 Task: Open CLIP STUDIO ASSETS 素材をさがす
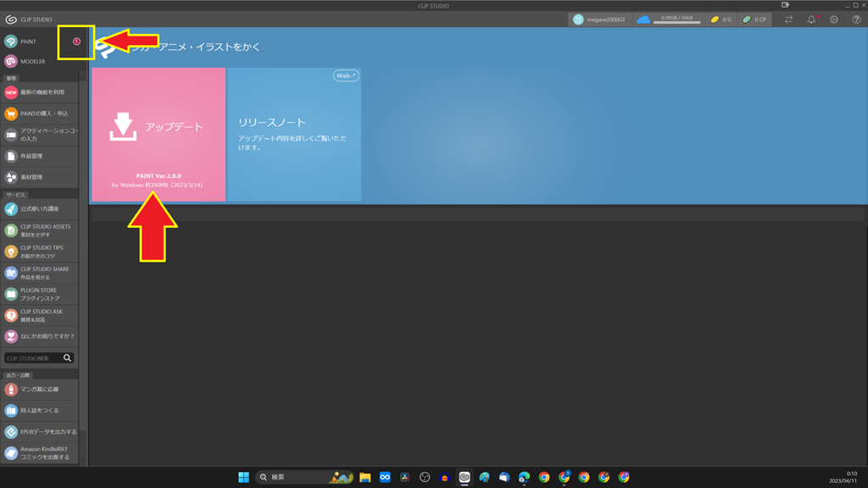[x=39, y=230]
